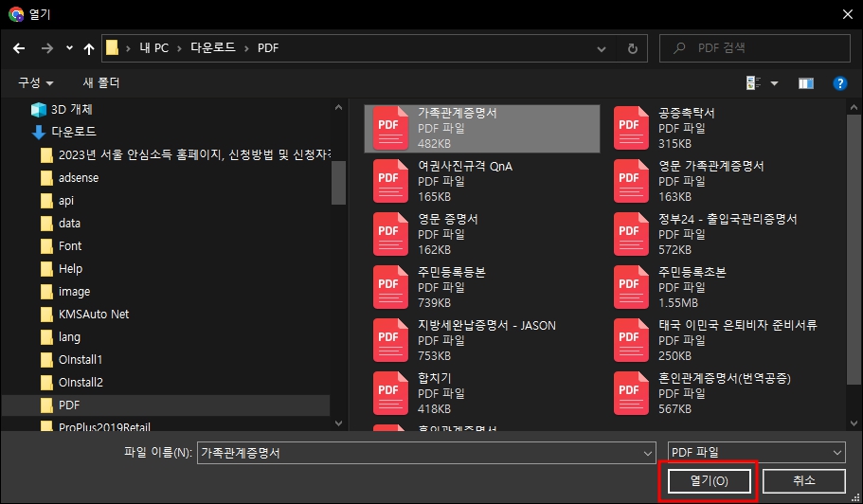Select the PDF folder in the tree
This screenshot has width=863, height=504.
(x=69, y=405)
